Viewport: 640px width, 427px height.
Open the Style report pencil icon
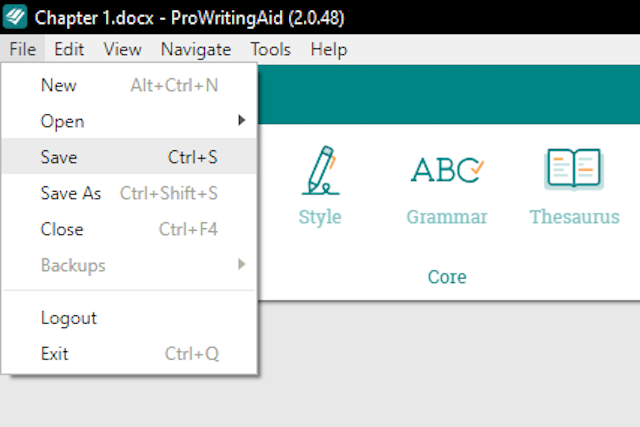(x=320, y=170)
